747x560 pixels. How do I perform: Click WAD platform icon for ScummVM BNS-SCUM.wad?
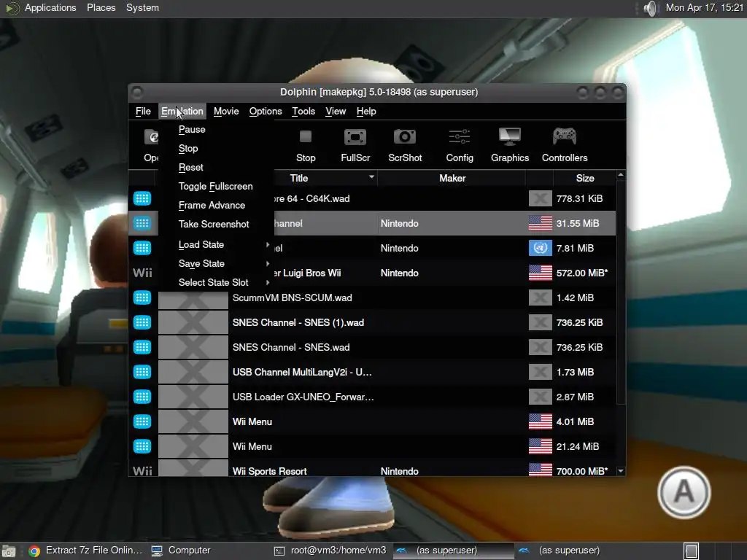142,297
